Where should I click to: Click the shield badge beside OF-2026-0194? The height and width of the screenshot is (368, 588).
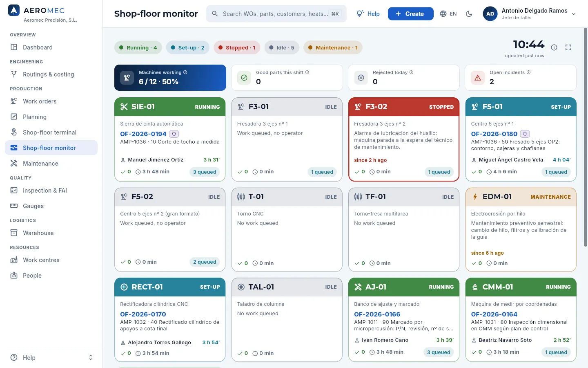[x=174, y=134]
